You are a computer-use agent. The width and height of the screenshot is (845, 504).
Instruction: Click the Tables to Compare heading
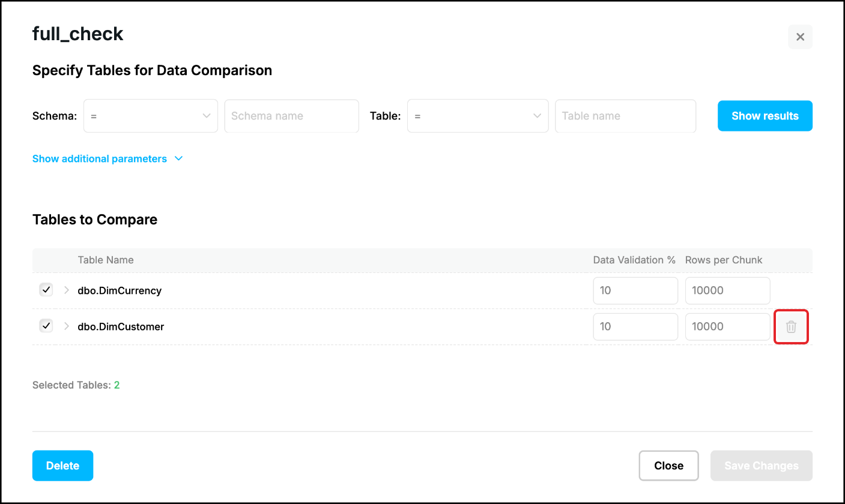click(x=95, y=220)
